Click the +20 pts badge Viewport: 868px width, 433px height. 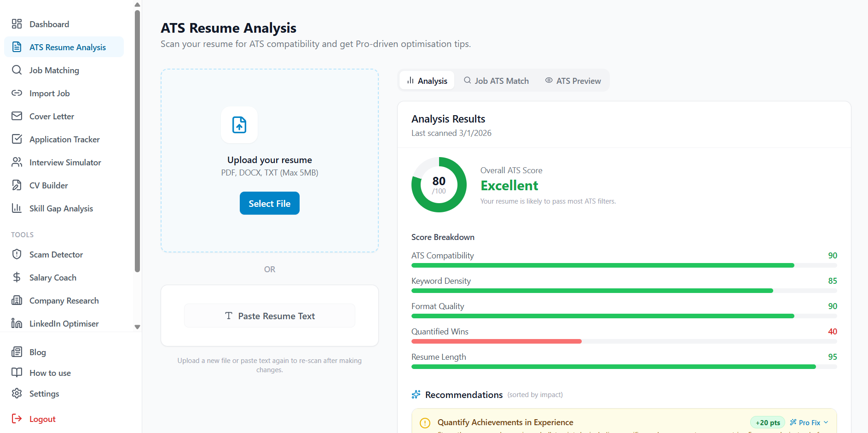click(768, 422)
